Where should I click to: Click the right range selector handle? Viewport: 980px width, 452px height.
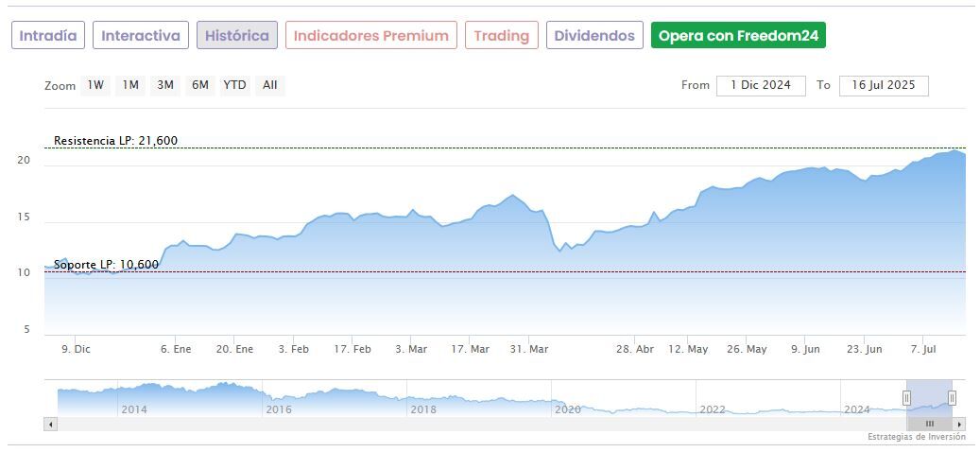point(952,398)
